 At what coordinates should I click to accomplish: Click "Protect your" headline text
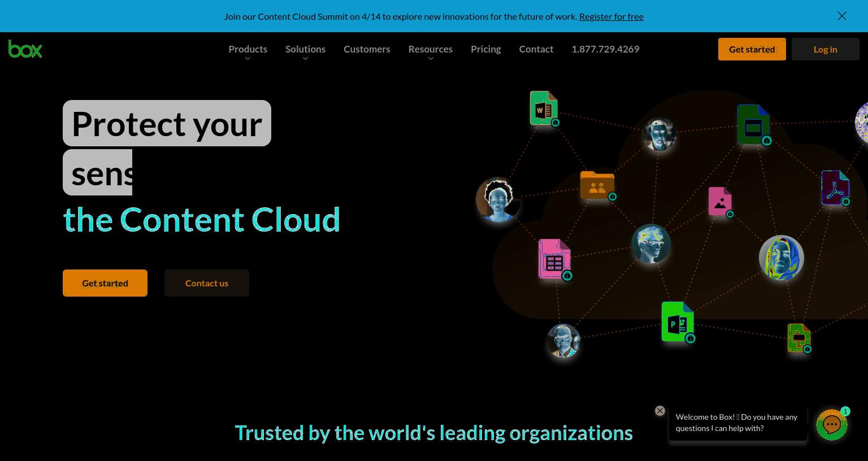pos(167,124)
